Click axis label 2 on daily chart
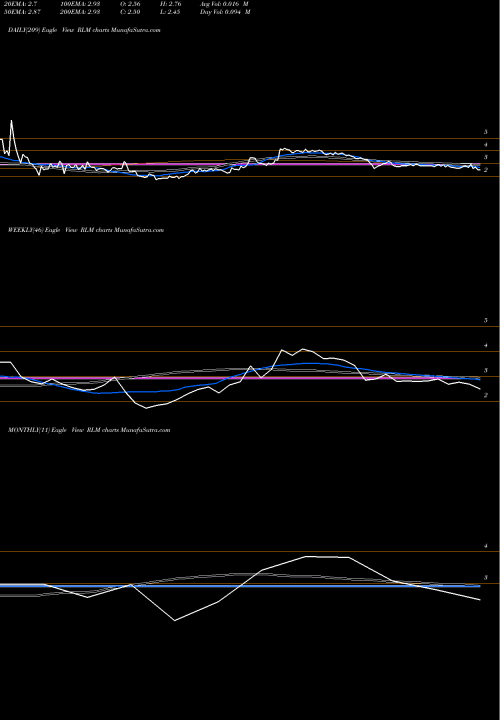 point(486,170)
